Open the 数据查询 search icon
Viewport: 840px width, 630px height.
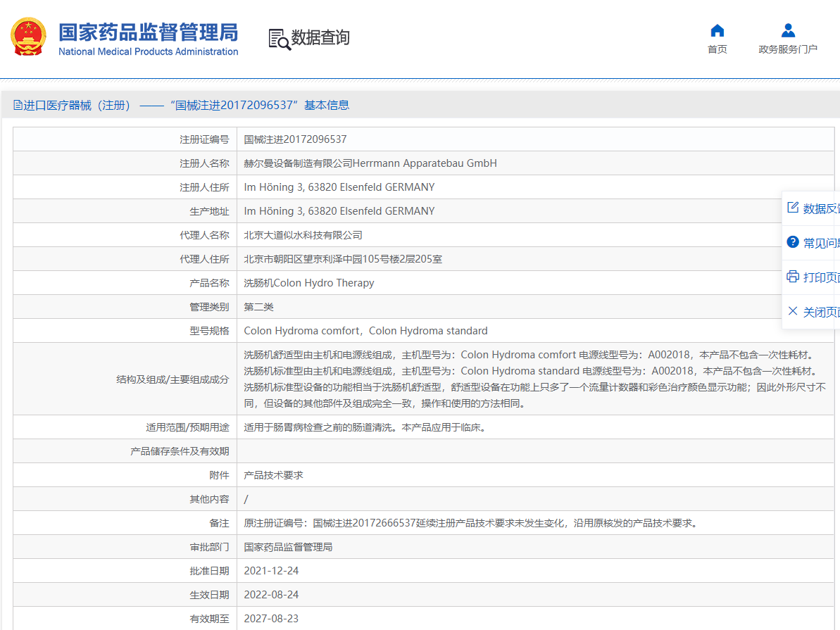pos(279,39)
